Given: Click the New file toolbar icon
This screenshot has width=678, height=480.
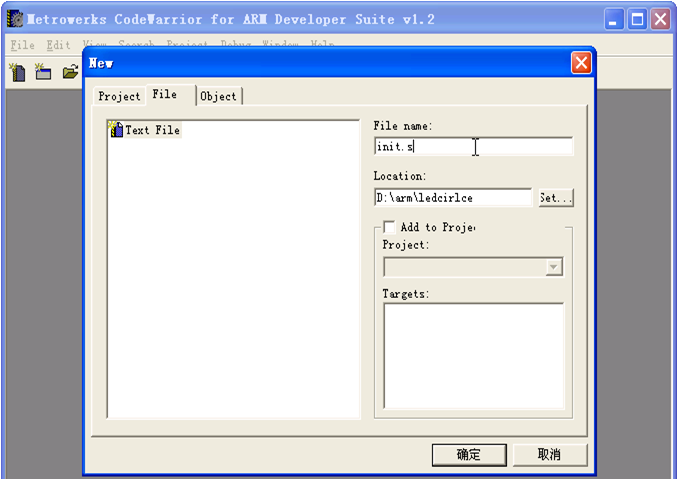Looking at the screenshot, I should click(17, 71).
